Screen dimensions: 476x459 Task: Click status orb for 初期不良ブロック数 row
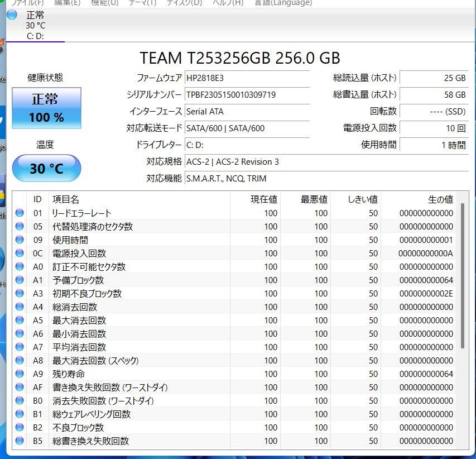coord(20,293)
